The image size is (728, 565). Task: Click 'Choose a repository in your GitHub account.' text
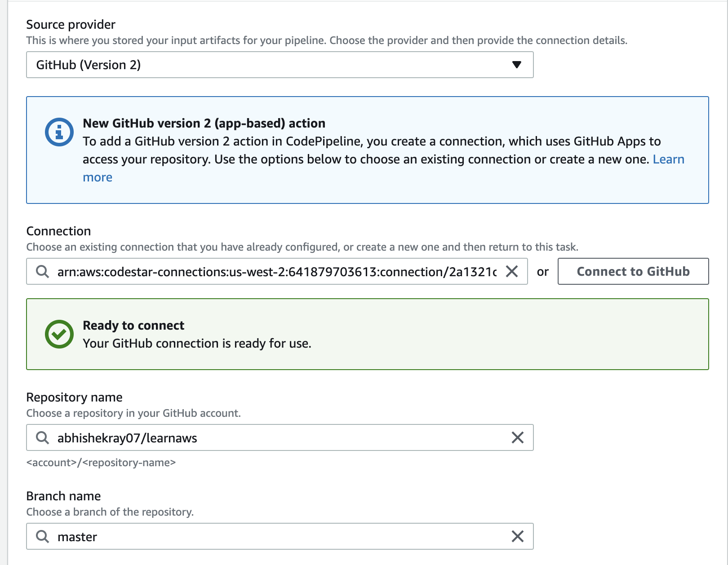pyautogui.click(x=133, y=413)
